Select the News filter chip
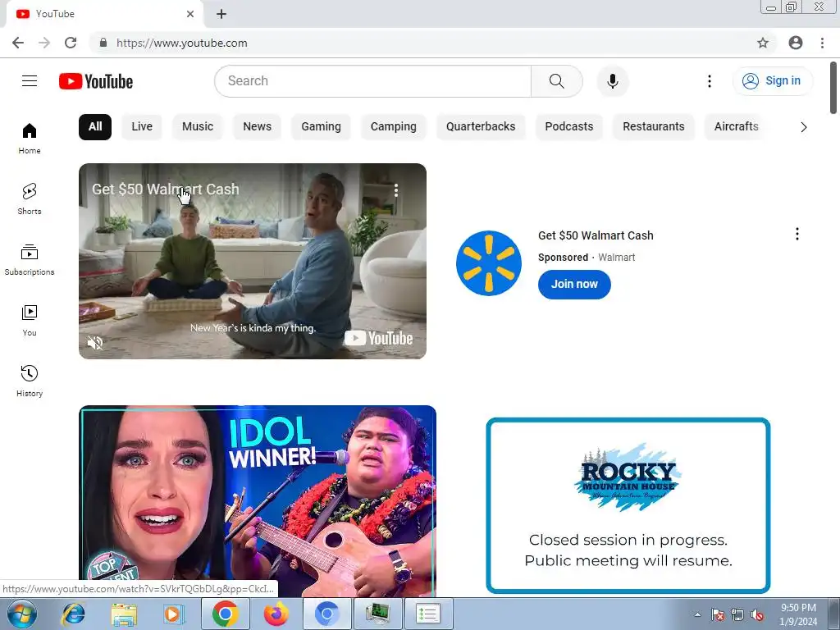The image size is (840, 630). click(257, 127)
